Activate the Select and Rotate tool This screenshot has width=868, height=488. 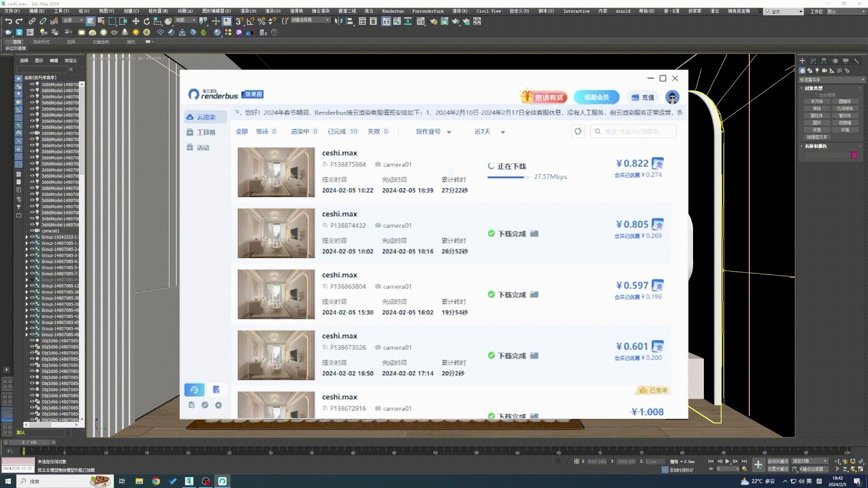[146, 21]
